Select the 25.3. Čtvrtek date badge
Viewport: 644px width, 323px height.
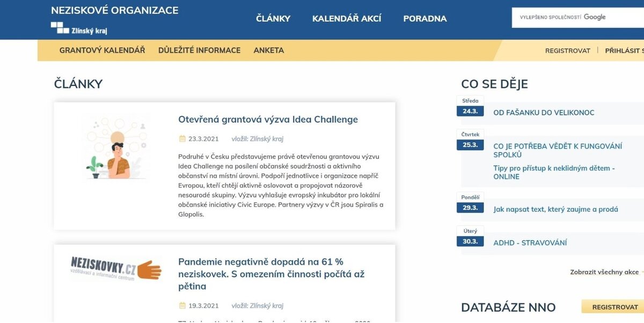470,140
